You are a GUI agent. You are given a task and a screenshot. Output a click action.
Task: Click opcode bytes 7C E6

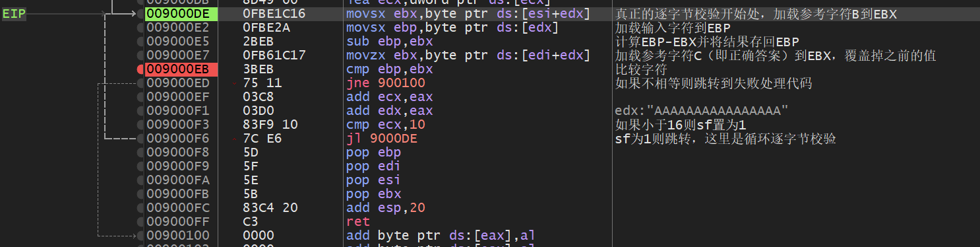(x=262, y=138)
